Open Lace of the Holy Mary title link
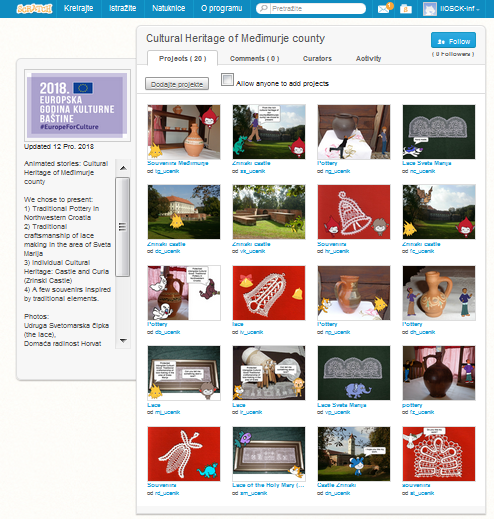Image resolution: width=494 pixels, height=519 pixels. (x=268, y=485)
